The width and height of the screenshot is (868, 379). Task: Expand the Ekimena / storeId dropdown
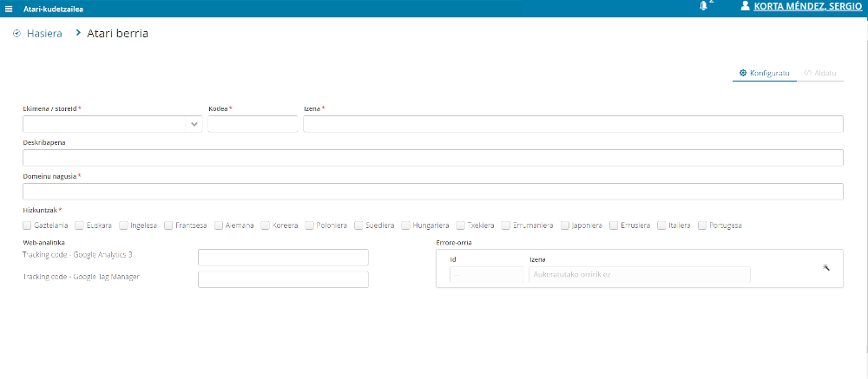[194, 124]
